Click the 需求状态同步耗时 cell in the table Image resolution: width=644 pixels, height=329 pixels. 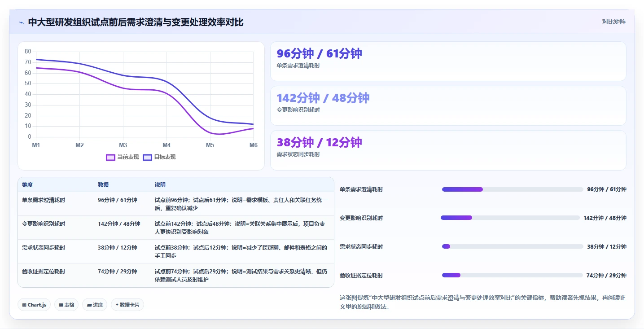coord(44,248)
